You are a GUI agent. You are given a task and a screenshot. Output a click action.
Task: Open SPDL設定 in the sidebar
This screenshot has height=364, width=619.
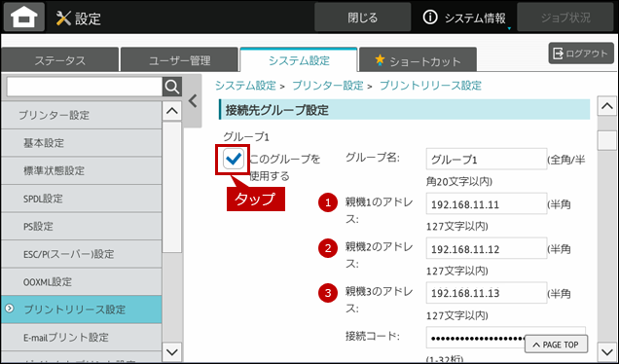click(x=82, y=199)
